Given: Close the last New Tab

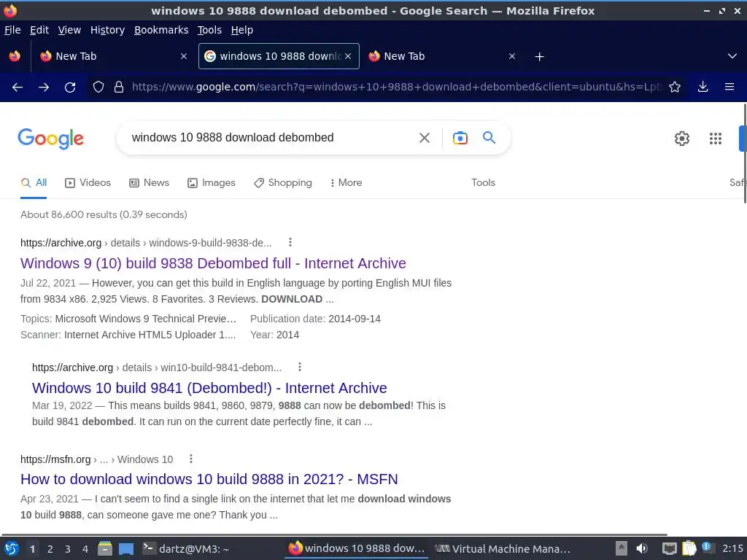Looking at the screenshot, I should [x=512, y=56].
